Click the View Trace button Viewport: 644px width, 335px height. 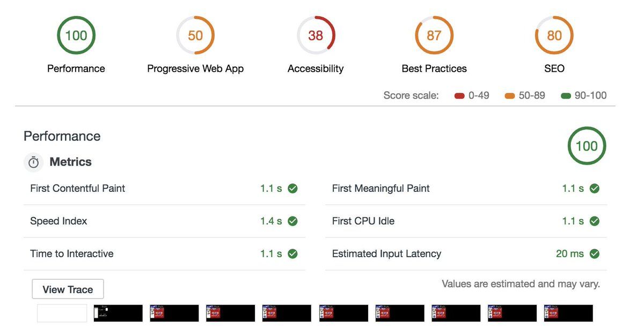(x=68, y=289)
